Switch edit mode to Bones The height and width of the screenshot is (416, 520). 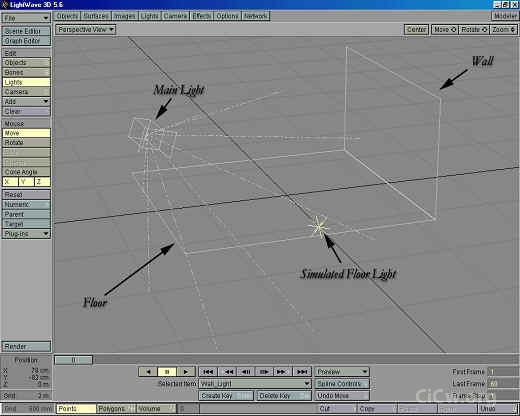pyautogui.click(x=26, y=72)
